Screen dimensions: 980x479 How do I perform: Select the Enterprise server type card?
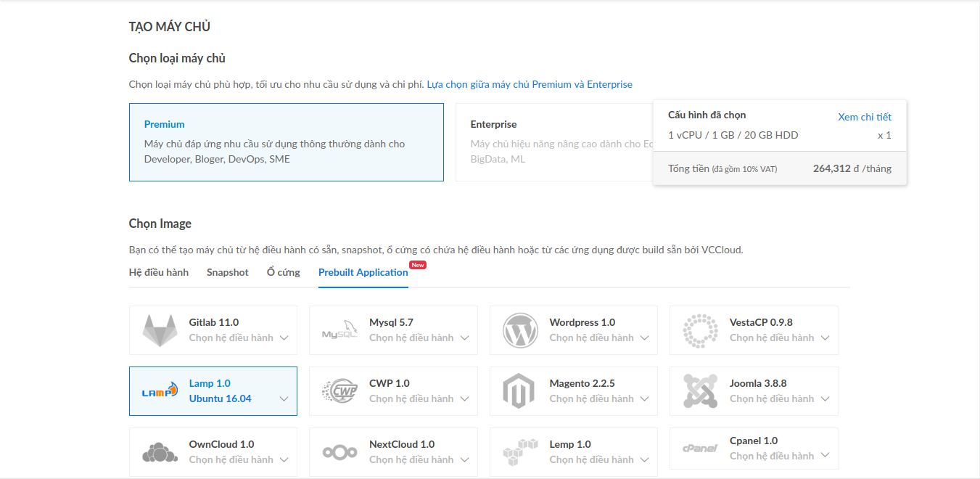[551, 142]
